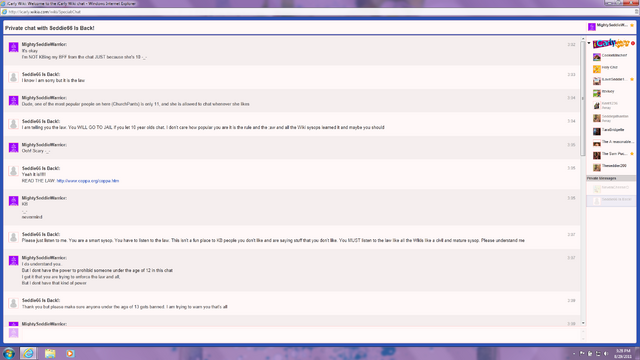Click purple avatar next to 'Ooh! Scary' message

[x=13, y=147]
